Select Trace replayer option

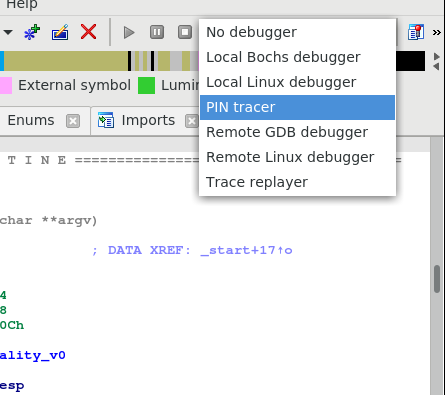(297, 182)
